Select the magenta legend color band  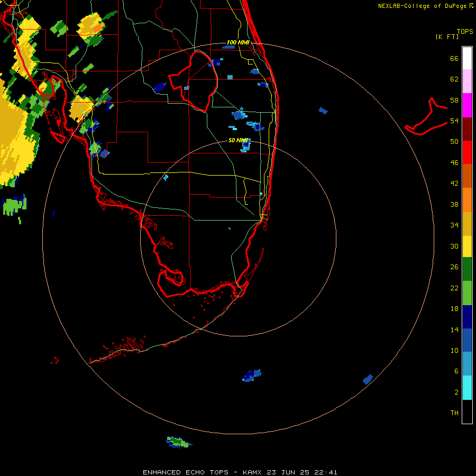(x=467, y=105)
